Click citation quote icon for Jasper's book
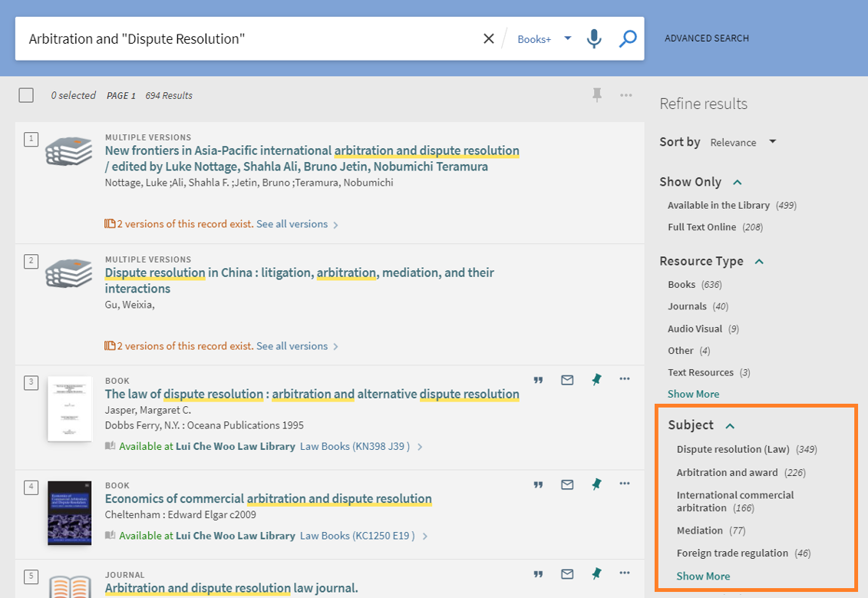 coord(538,380)
